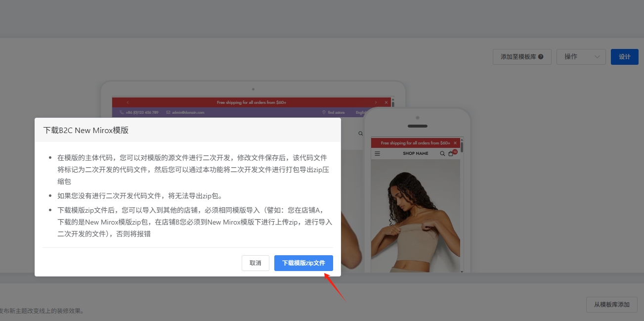Click the 添加至模板库 button

pyautogui.click(x=518, y=57)
